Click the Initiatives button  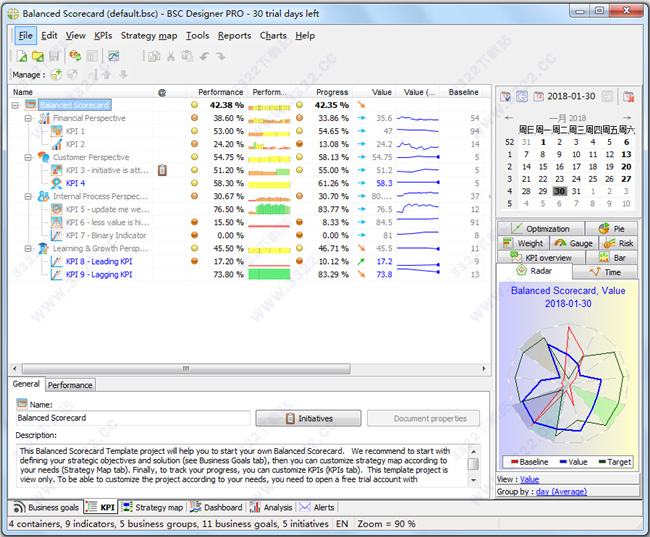(x=308, y=418)
